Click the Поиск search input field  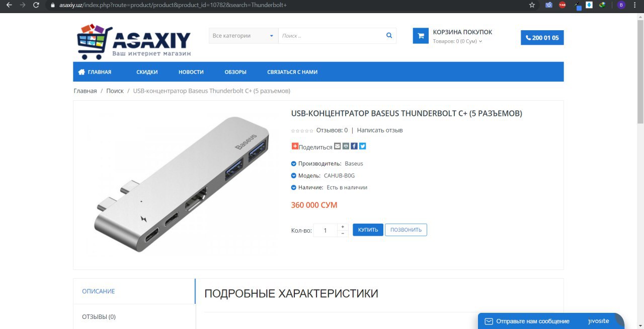pyautogui.click(x=331, y=36)
